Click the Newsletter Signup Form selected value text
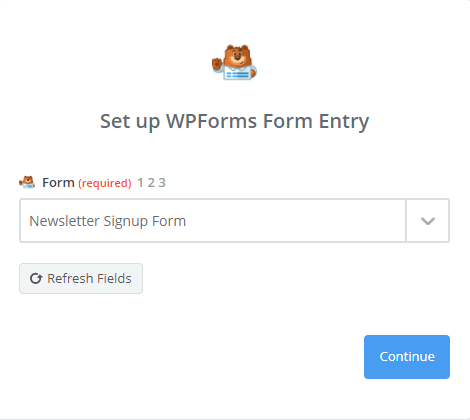 (x=107, y=221)
